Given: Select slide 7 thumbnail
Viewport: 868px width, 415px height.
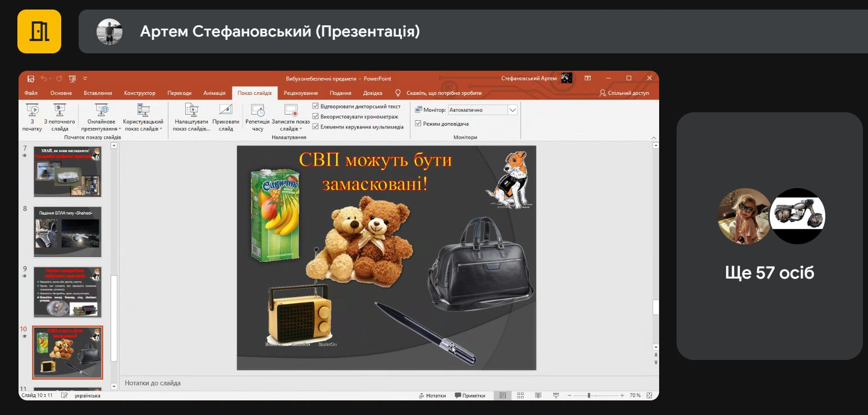Looking at the screenshot, I should pyautogui.click(x=67, y=171).
